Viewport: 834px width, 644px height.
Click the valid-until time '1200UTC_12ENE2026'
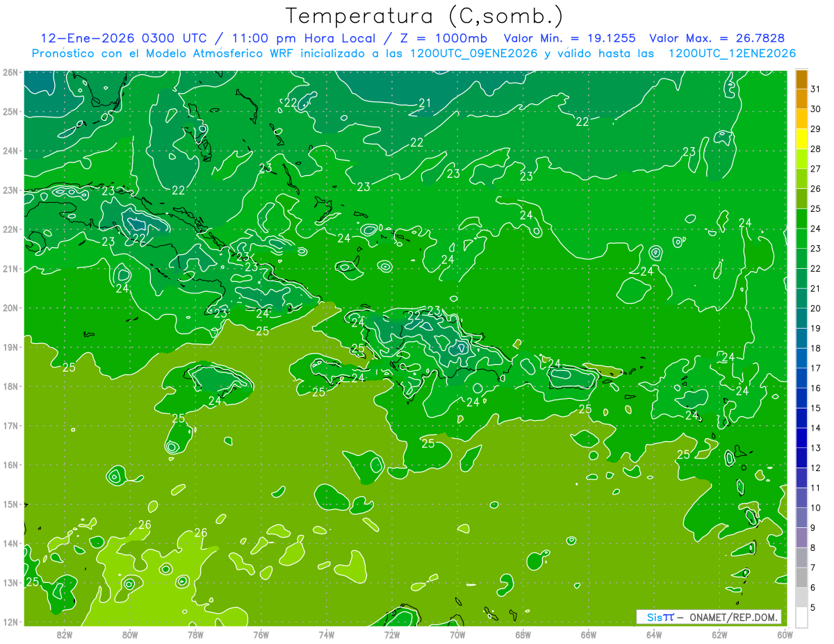pos(731,53)
